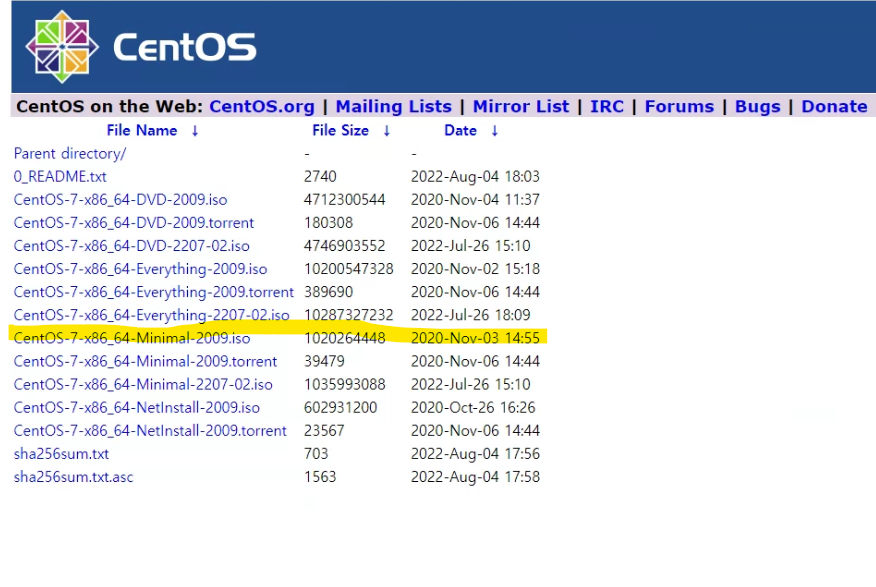Select file size 1035993088

[345, 384]
